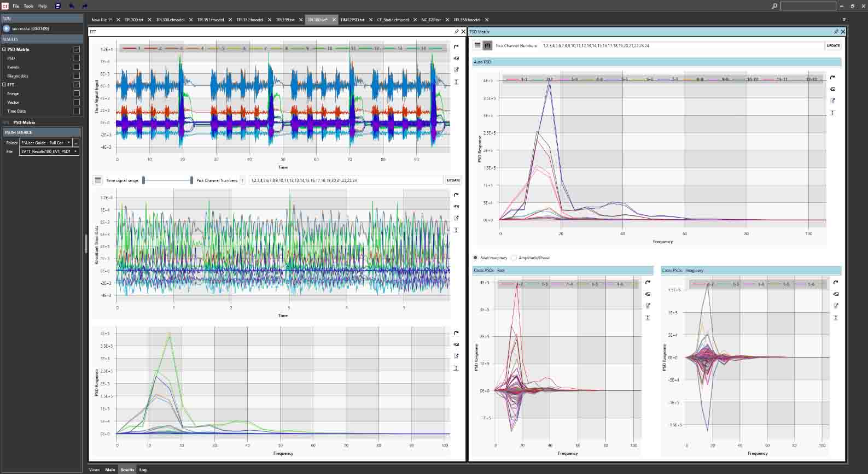Image resolution: width=868 pixels, height=474 pixels.
Task: Click UPDATE in the FFT panel
Action: click(453, 180)
